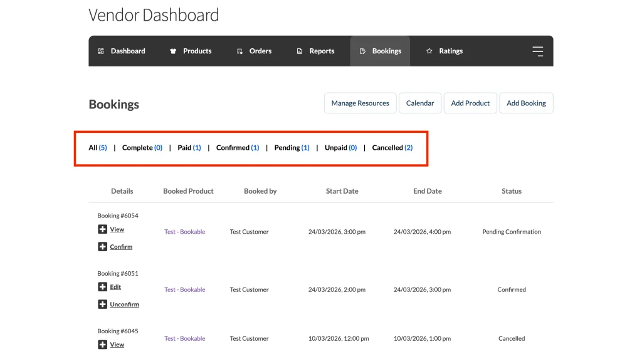Viewport: 642px width, 364px height.
Task: Open Test - Bookable product for Booking #6045
Action: pos(185,339)
